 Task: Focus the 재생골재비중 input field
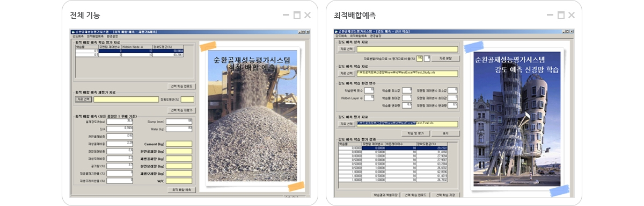120,144
